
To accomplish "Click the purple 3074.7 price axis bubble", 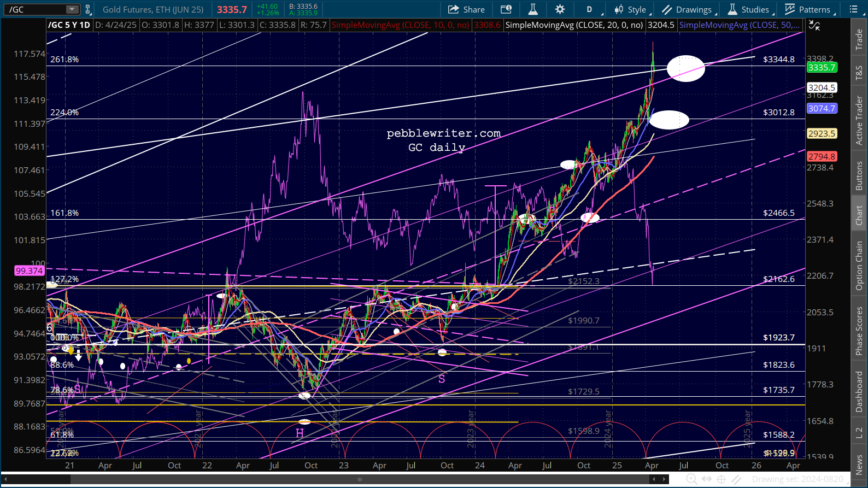I will coord(822,109).
